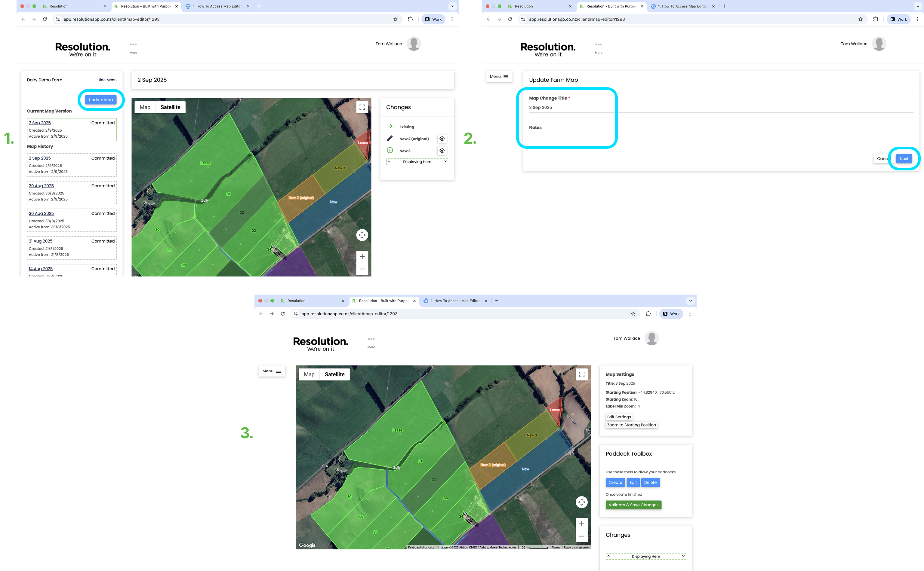Click Edit paddock button in toolbox

(633, 483)
